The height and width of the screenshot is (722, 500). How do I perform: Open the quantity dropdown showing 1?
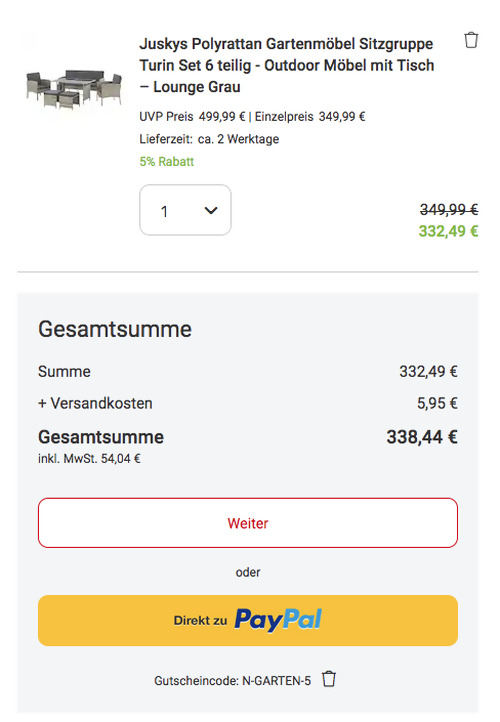[185, 210]
